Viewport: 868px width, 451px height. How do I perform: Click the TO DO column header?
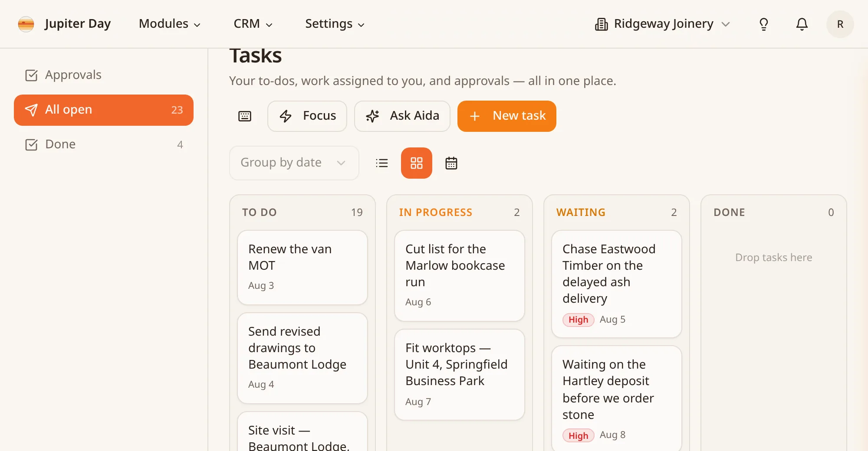260,212
